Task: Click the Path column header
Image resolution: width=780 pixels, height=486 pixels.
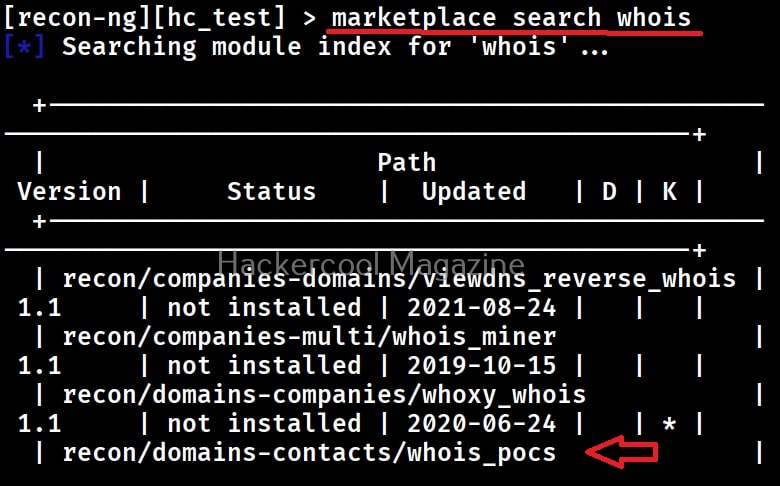Action: 406,162
